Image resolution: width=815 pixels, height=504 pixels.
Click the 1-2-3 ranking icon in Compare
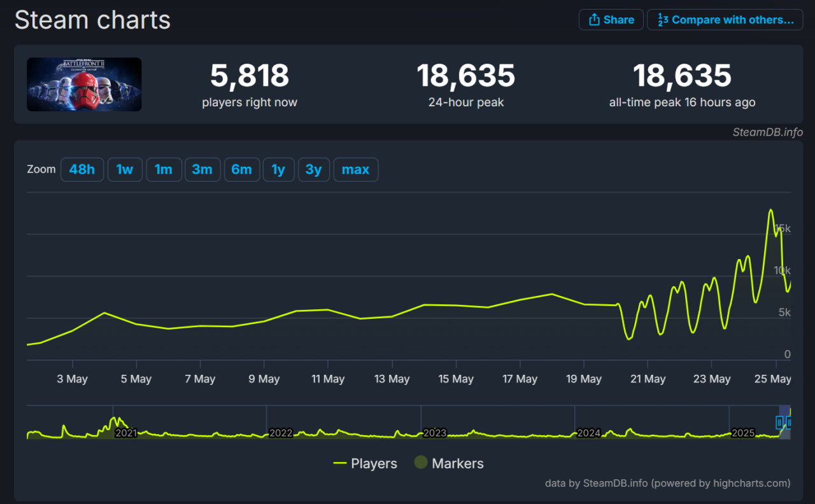click(x=663, y=20)
